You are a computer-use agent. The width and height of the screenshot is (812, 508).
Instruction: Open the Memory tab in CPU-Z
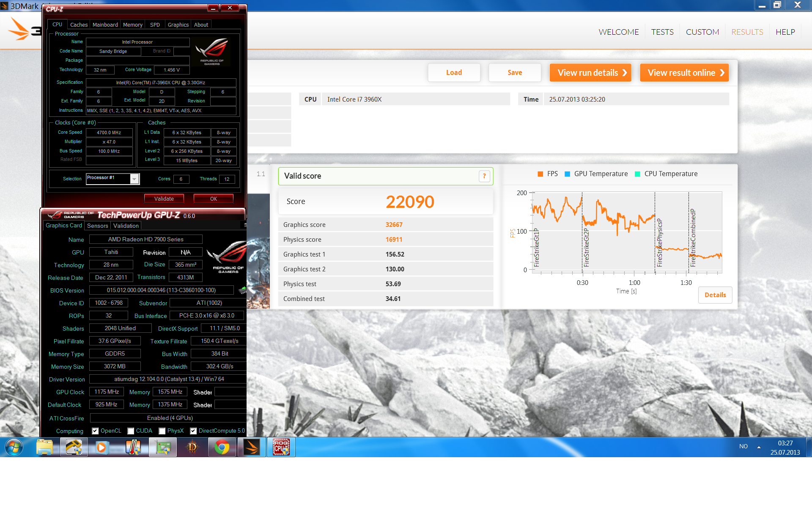click(x=133, y=25)
